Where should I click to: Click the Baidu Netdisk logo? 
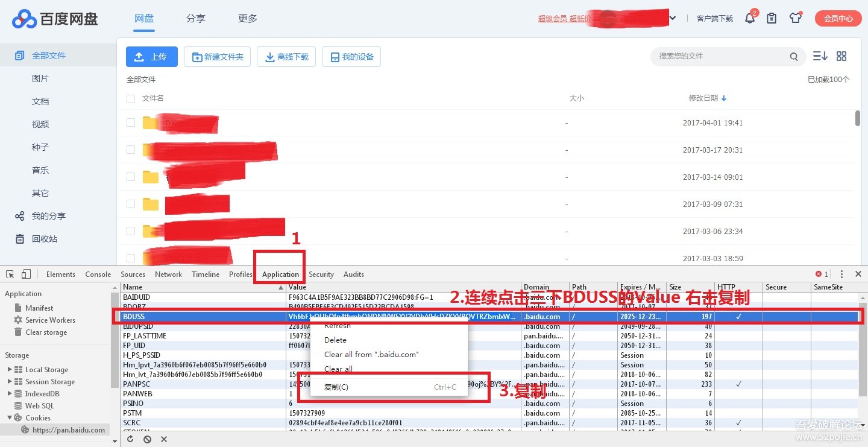[55, 19]
